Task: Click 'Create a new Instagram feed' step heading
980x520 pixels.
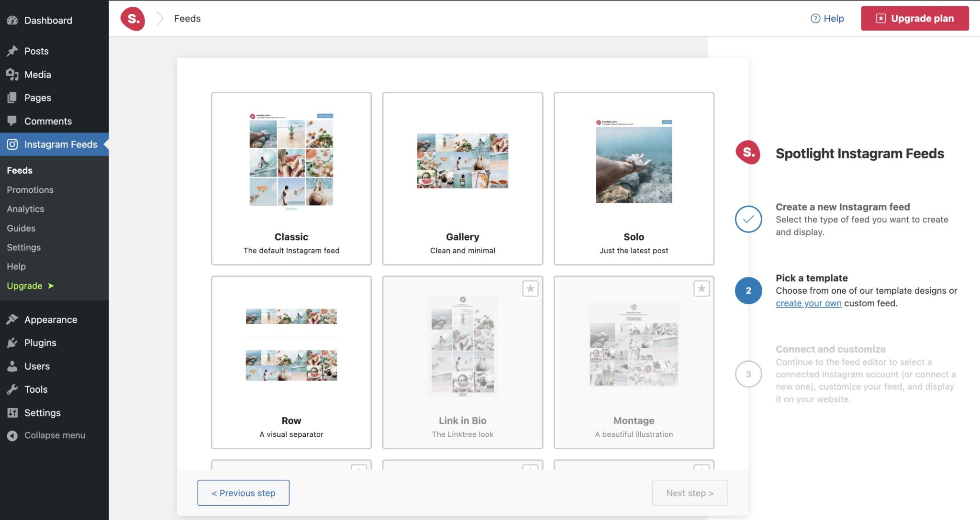Action: pyautogui.click(x=843, y=207)
